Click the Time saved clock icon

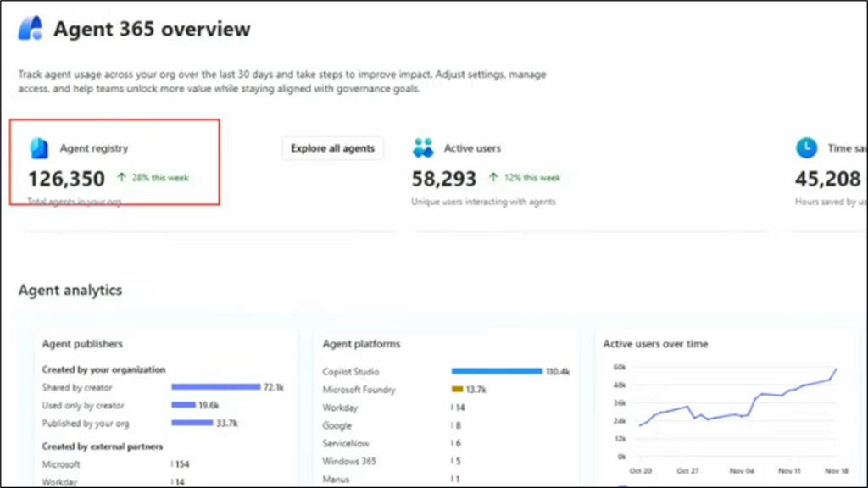pyautogui.click(x=806, y=148)
